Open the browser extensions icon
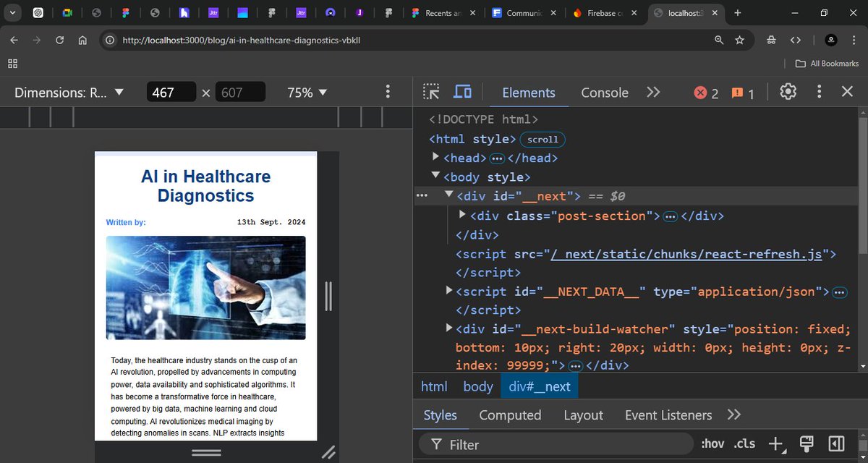 [x=771, y=41]
